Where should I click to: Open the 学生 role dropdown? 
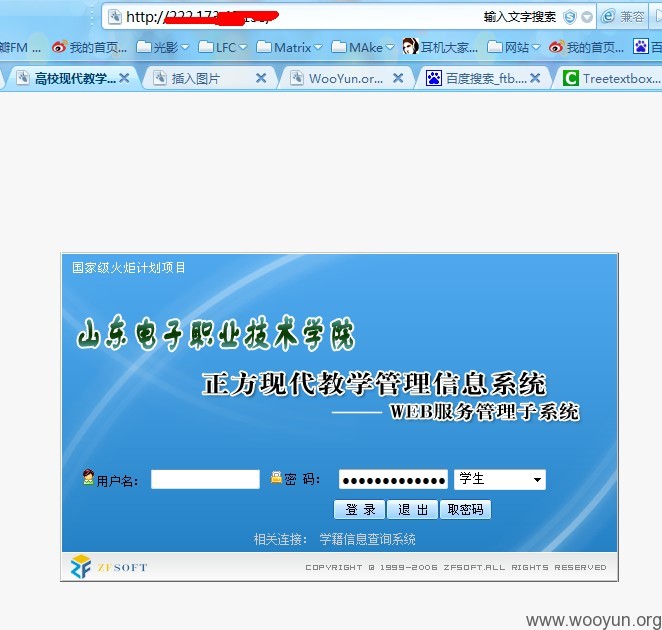click(500, 479)
